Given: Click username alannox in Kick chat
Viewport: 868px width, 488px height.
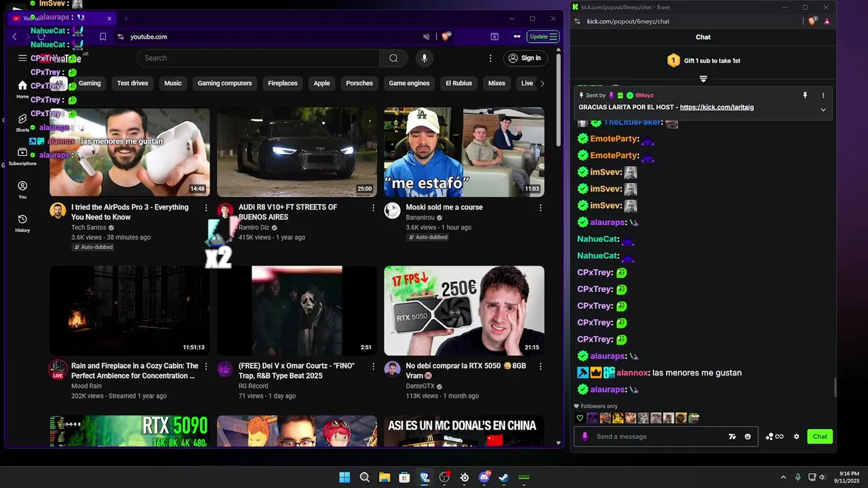Looking at the screenshot, I should 632,373.
